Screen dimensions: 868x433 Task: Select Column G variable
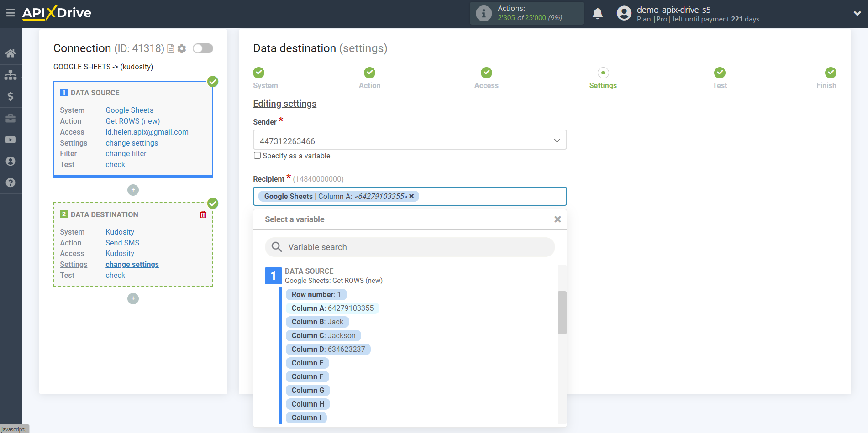(x=308, y=390)
